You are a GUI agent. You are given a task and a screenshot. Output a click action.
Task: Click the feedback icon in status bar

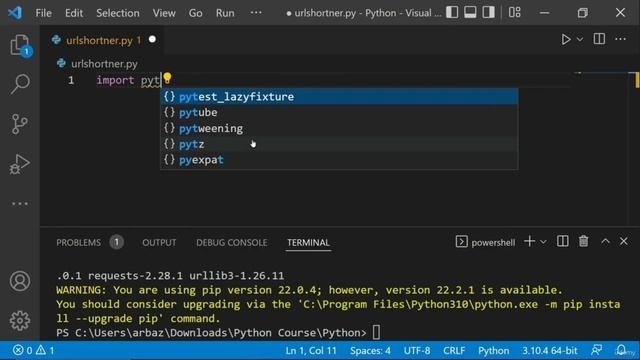click(x=597, y=350)
